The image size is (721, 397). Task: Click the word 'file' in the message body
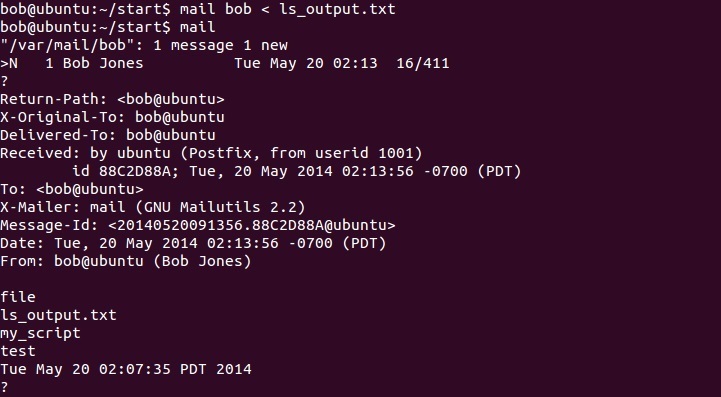pos(18,297)
